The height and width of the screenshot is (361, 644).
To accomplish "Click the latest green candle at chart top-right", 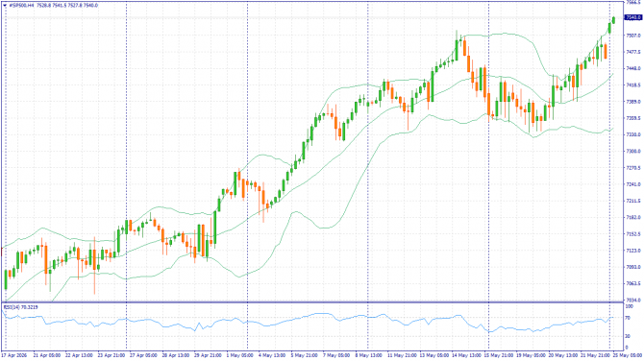I will [613, 20].
